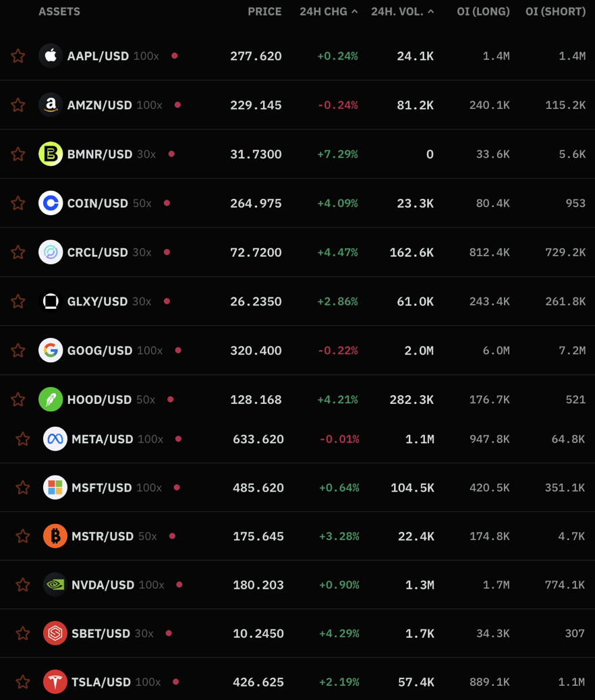Click the Tesla logo icon
Viewport: 595px width, 700px height.
tap(55, 682)
